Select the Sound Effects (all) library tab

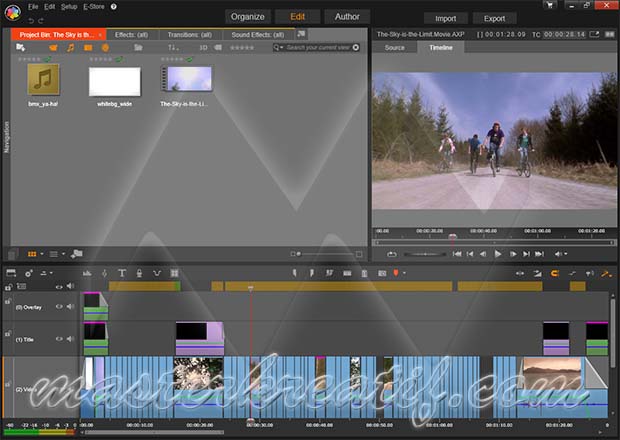[257, 35]
